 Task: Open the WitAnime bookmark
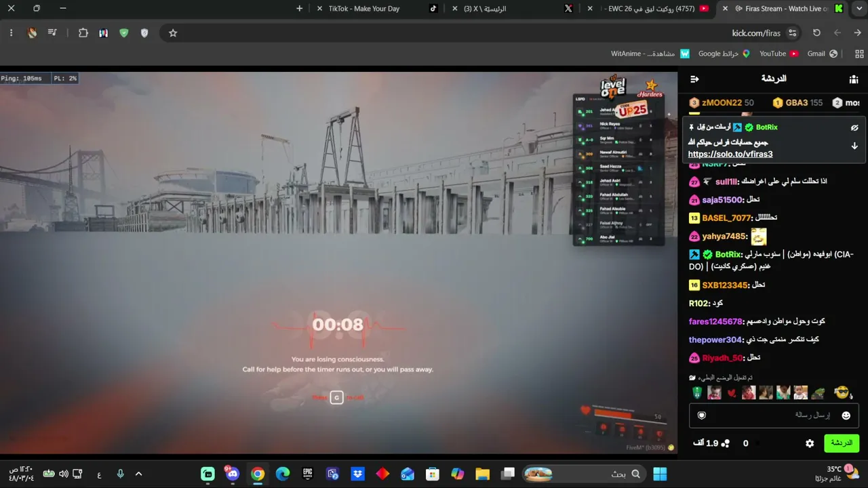point(650,54)
